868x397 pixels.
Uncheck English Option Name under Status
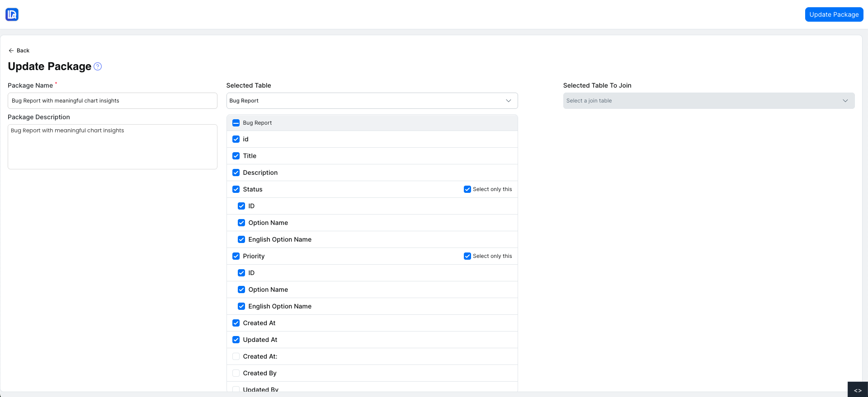click(241, 239)
